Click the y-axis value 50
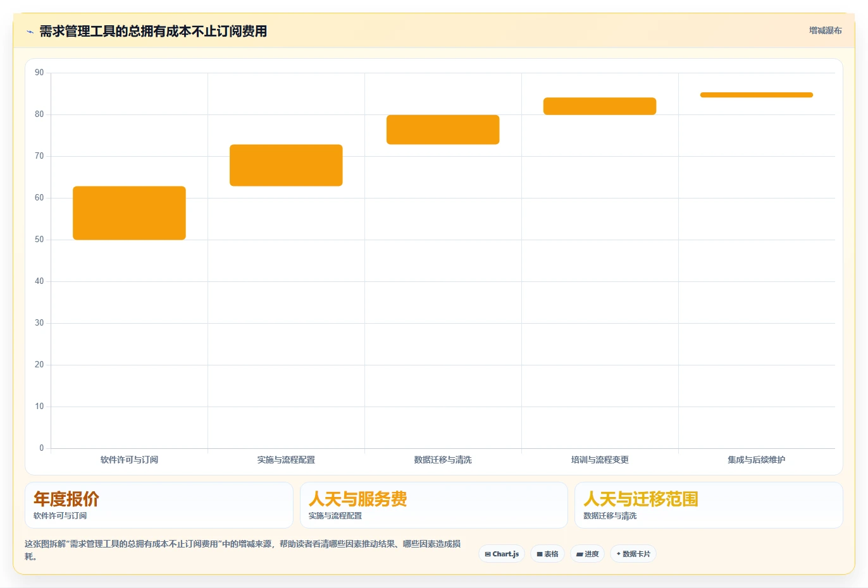The height and width of the screenshot is (588, 868). pyautogui.click(x=39, y=240)
